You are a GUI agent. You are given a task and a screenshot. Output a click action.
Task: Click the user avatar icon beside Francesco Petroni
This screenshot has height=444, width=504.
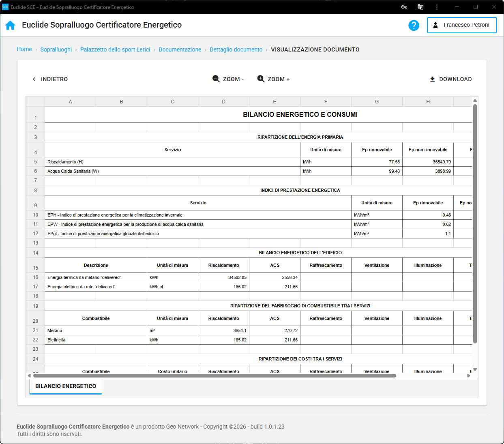(435, 25)
